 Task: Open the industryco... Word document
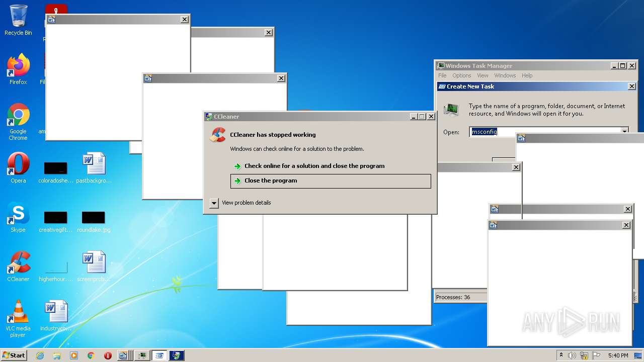[56, 316]
